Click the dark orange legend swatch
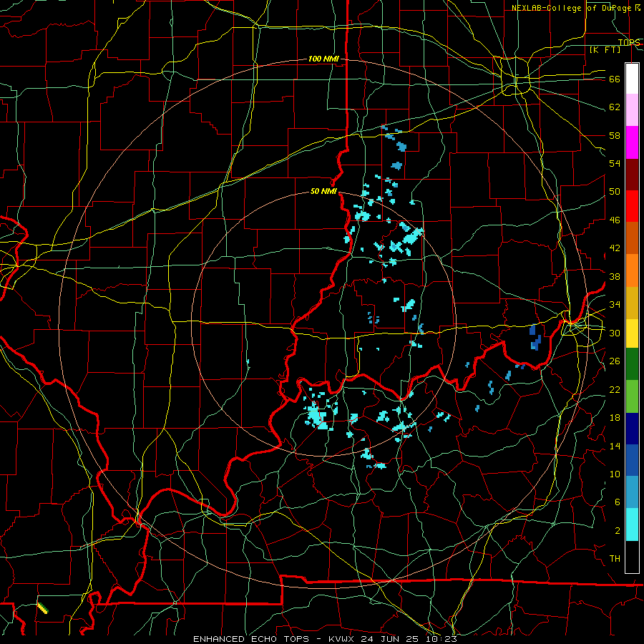Image resolution: width=644 pixels, height=644 pixels. (632, 238)
